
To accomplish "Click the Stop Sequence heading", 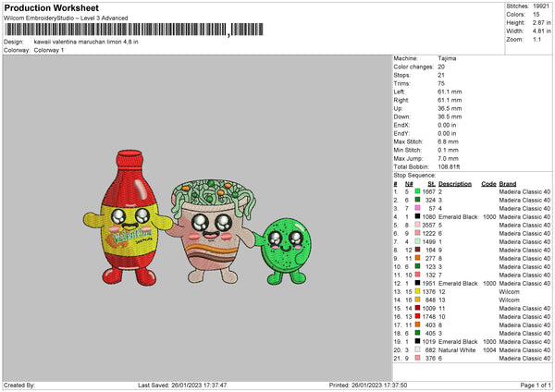I will pos(413,174).
